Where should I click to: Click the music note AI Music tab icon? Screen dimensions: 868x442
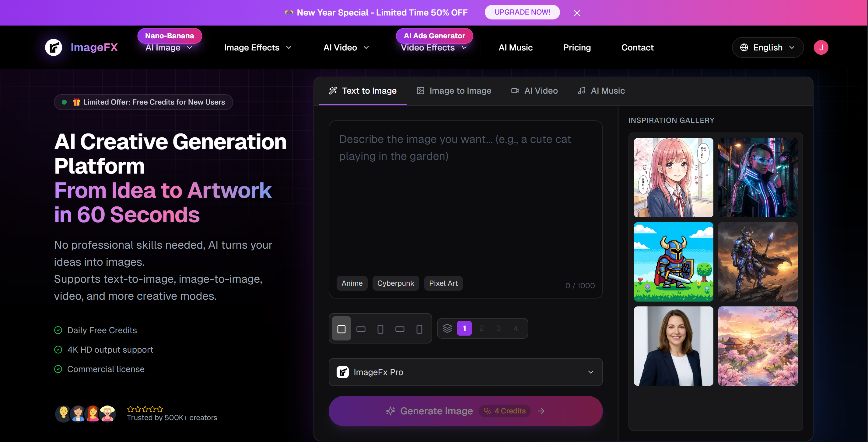point(581,91)
